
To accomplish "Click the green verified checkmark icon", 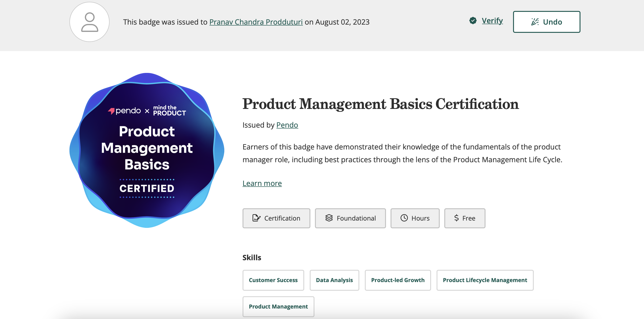I will (473, 21).
